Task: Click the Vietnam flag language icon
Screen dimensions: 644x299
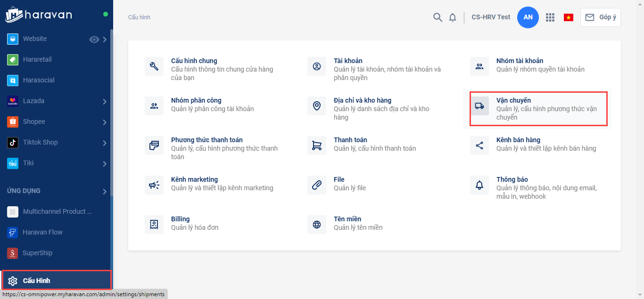Action: tap(569, 17)
